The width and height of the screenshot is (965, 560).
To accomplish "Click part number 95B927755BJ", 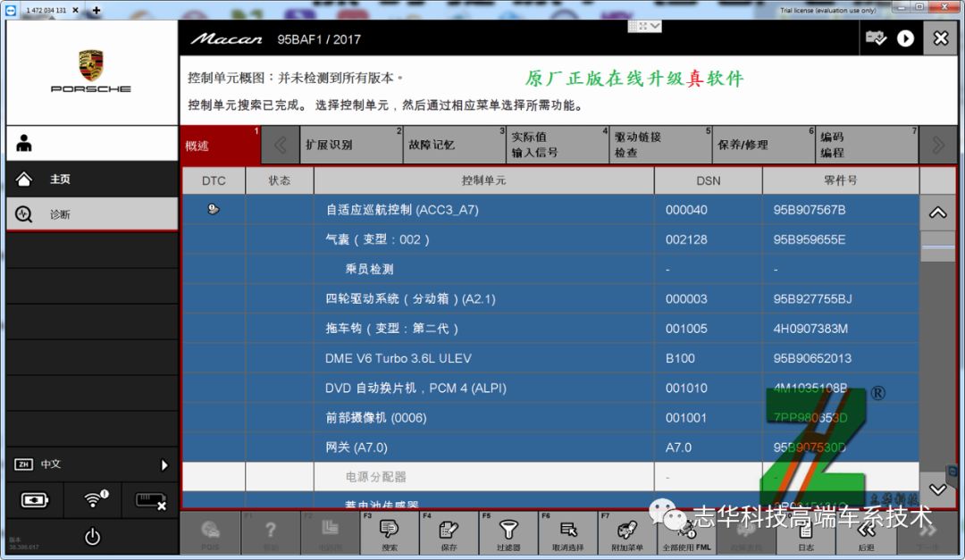I will [812, 299].
